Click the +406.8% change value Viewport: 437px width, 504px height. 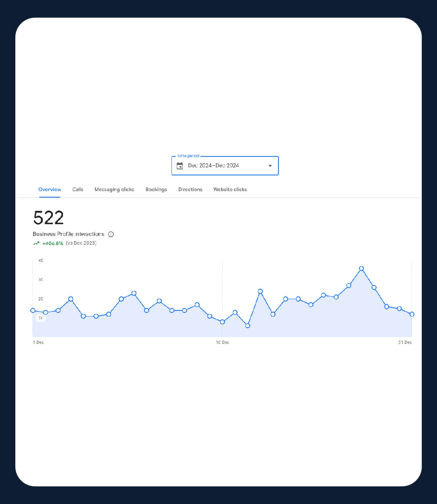53,243
